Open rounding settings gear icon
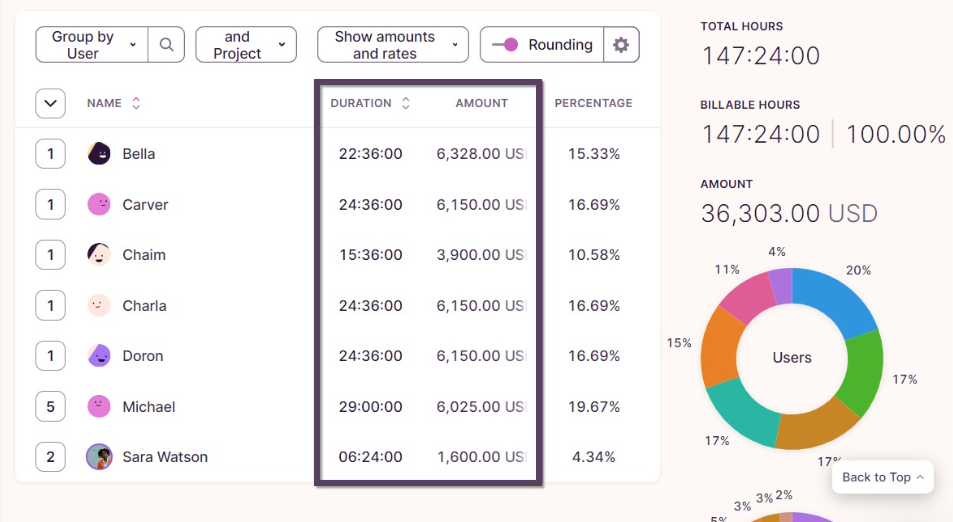The image size is (953, 522). (x=621, y=45)
